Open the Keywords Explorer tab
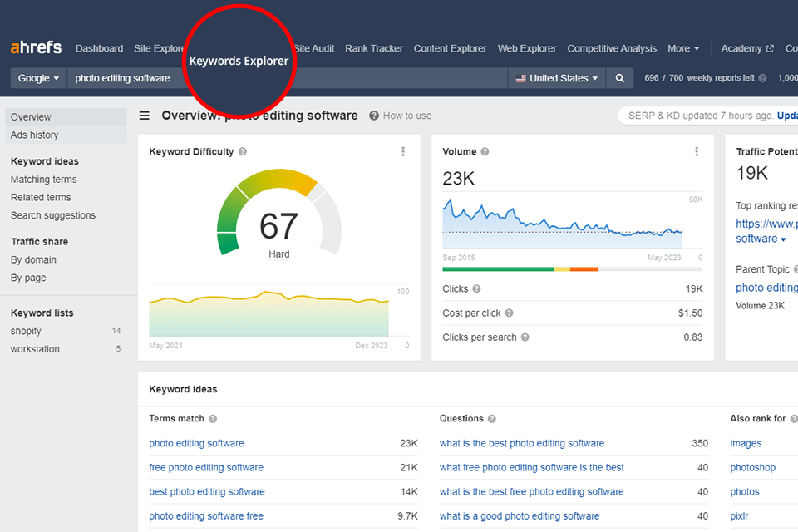The height and width of the screenshot is (532, 798). pyautogui.click(x=239, y=61)
